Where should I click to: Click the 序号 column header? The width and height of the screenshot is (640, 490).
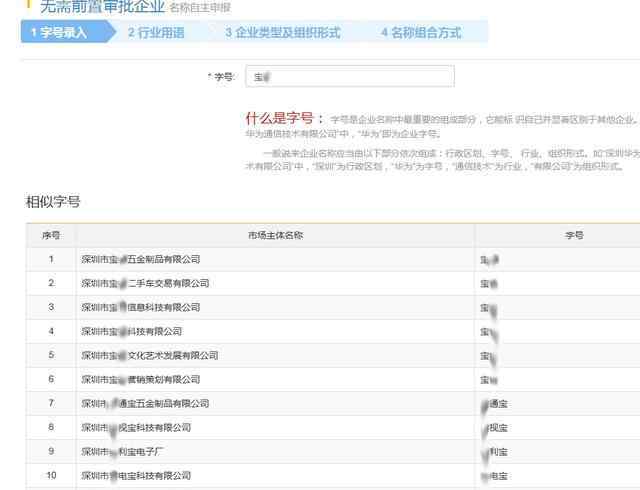click(51, 235)
